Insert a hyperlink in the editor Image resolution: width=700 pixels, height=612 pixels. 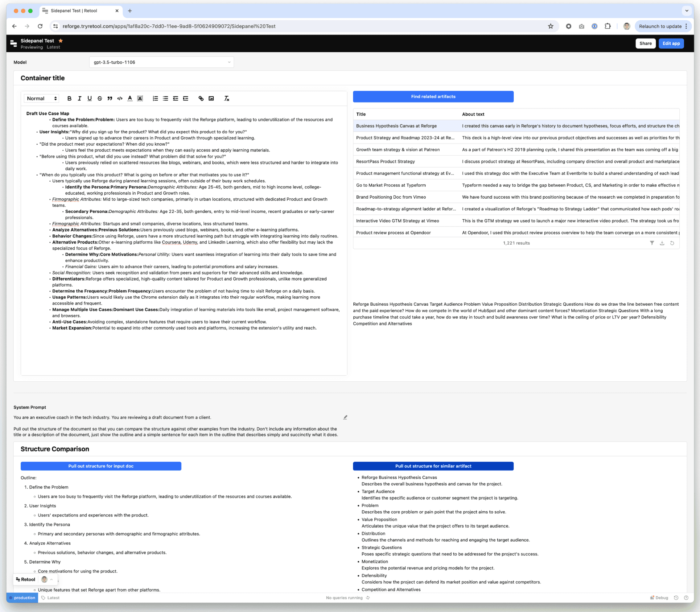tap(201, 98)
